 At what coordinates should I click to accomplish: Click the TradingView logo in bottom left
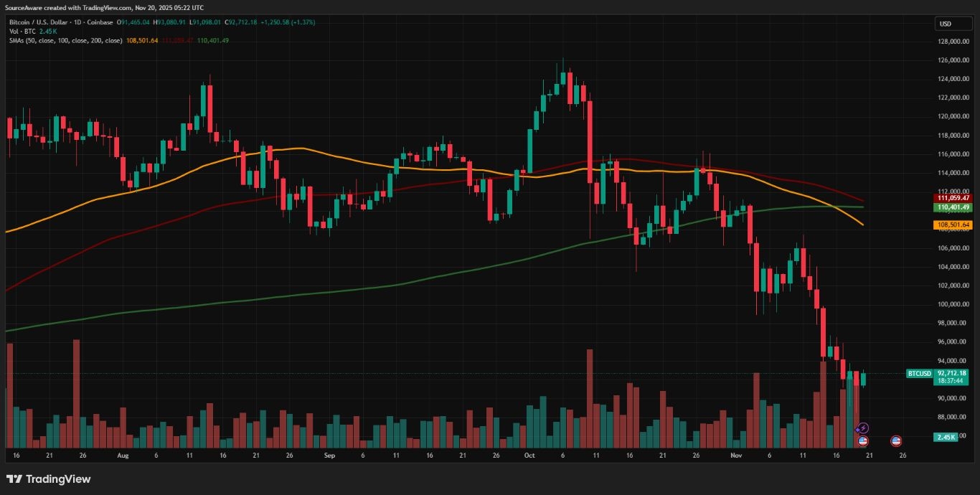(49, 478)
